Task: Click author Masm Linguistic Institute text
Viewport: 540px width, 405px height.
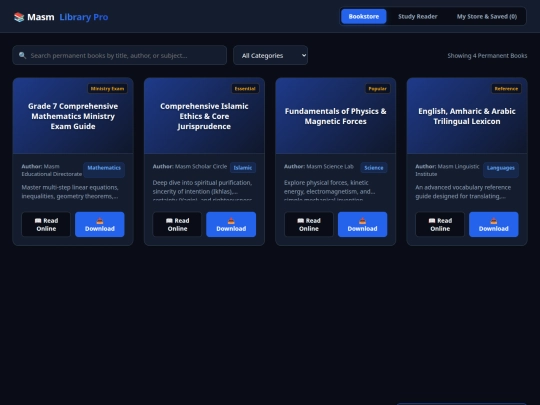Action: coord(447,170)
